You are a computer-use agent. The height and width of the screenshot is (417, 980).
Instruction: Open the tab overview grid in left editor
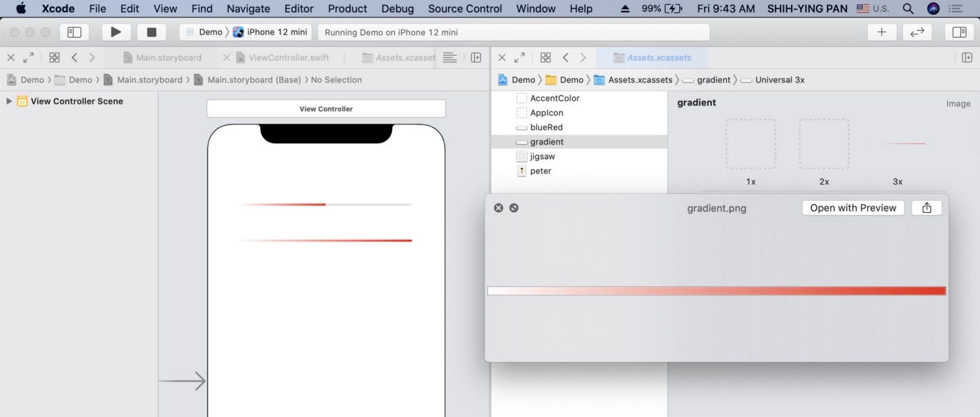point(54,57)
